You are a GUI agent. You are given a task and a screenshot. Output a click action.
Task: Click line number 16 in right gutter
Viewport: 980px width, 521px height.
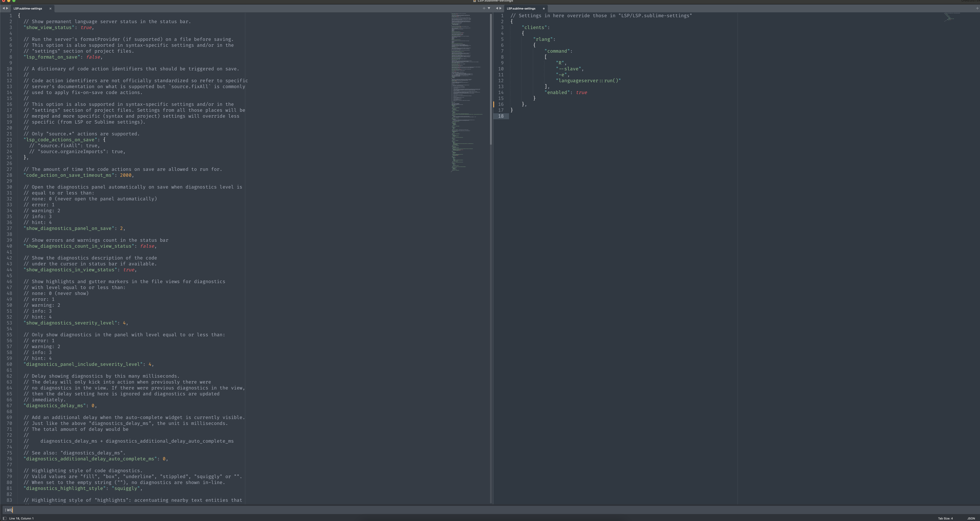501,104
